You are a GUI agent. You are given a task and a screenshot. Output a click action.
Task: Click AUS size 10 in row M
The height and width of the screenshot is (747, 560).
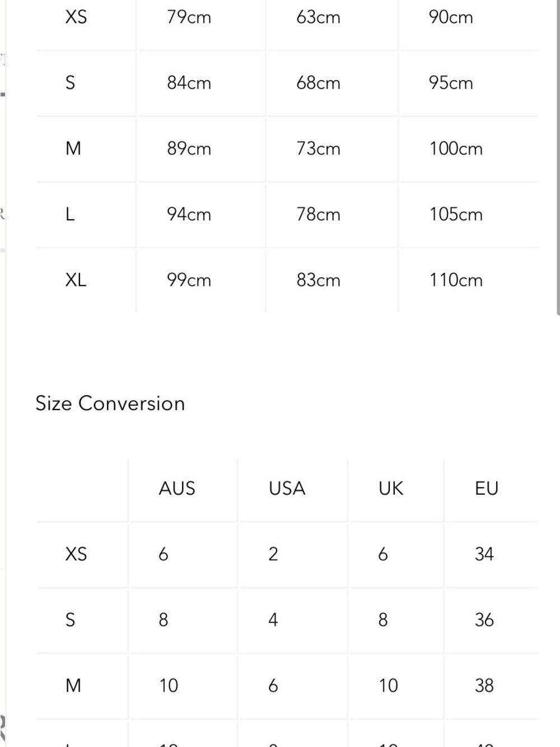click(169, 685)
